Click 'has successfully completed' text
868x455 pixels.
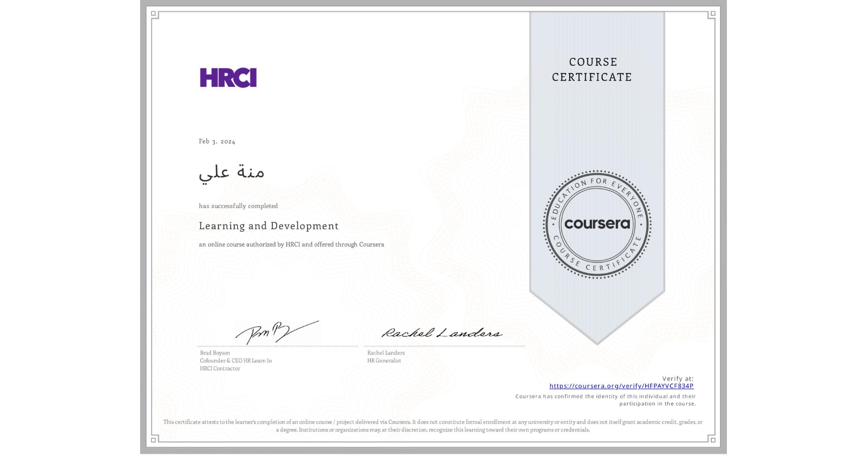click(x=238, y=206)
